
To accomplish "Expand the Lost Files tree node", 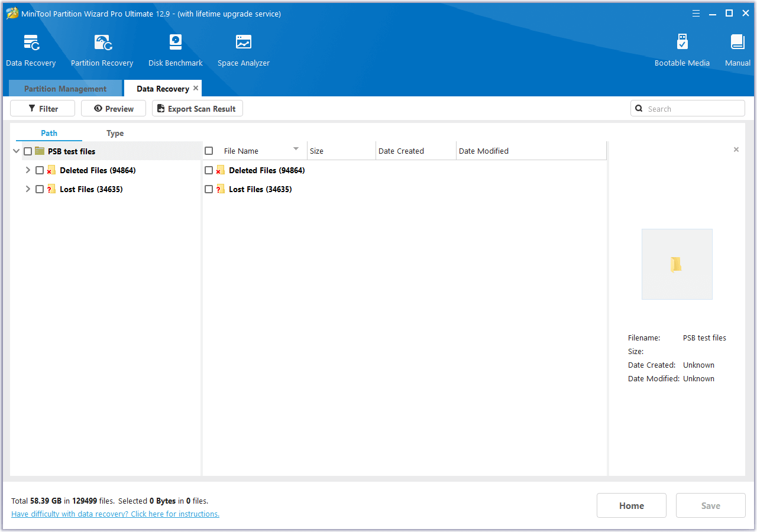I will pyautogui.click(x=28, y=189).
